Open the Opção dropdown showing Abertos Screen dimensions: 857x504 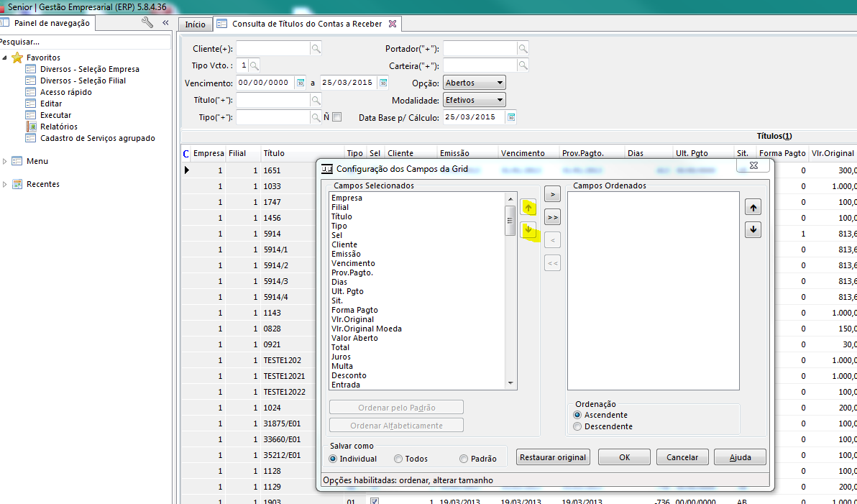(x=475, y=83)
